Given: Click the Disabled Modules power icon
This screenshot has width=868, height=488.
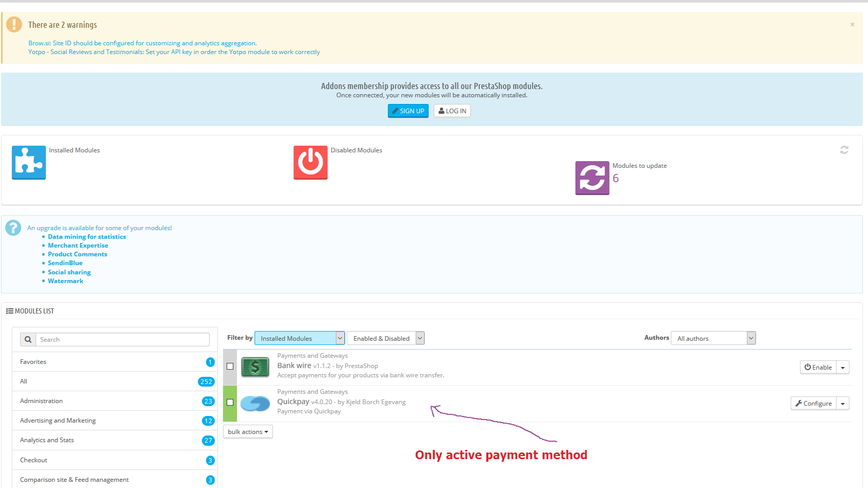Looking at the screenshot, I should 311,163.
